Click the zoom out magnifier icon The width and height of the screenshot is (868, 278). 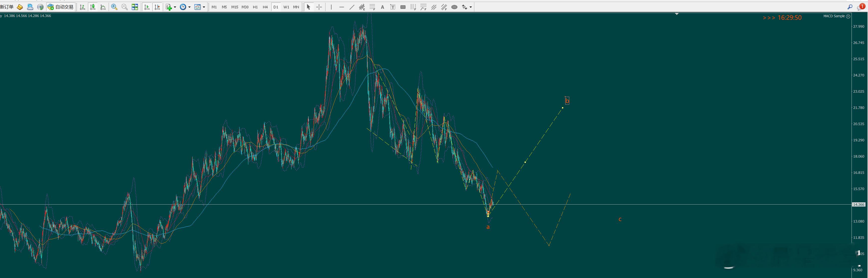point(124,7)
